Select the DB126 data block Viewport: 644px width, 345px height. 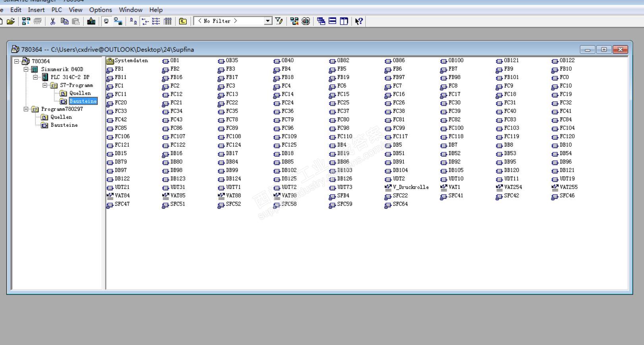coord(341,179)
